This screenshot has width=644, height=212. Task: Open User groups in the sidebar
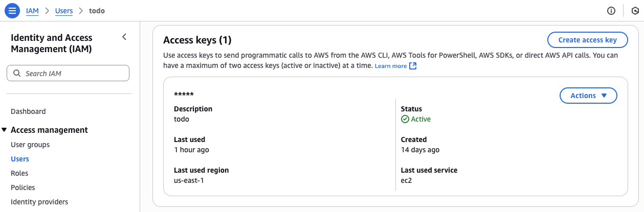tap(30, 145)
